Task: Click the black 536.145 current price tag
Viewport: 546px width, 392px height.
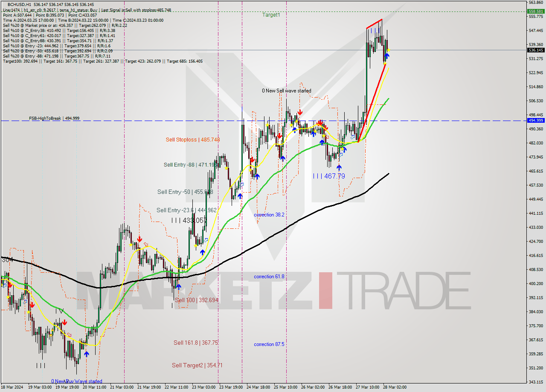Action: pyautogui.click(x=535, y=50)
